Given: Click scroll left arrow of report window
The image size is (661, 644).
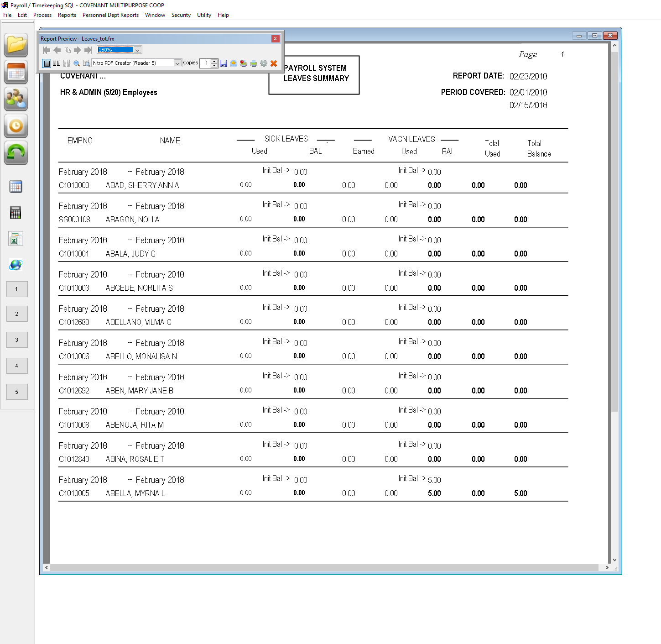Looking at the screenshot, I should (x=47, y=567).
